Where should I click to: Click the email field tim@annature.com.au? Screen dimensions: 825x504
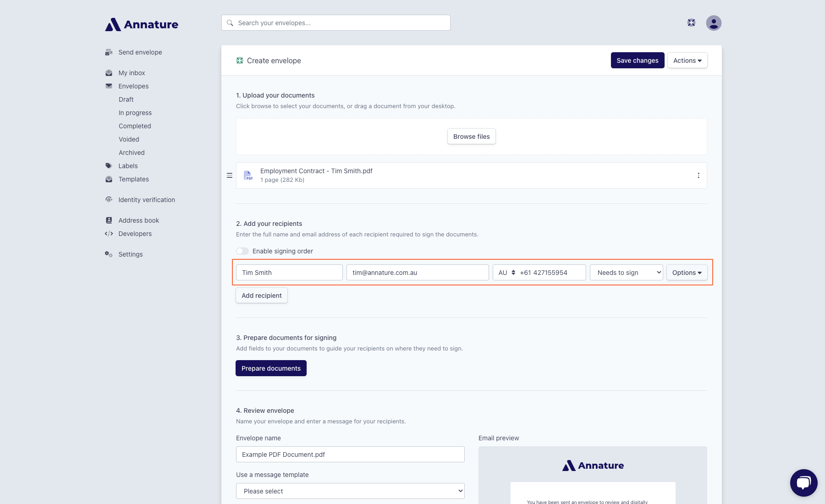tap(418, 273)
